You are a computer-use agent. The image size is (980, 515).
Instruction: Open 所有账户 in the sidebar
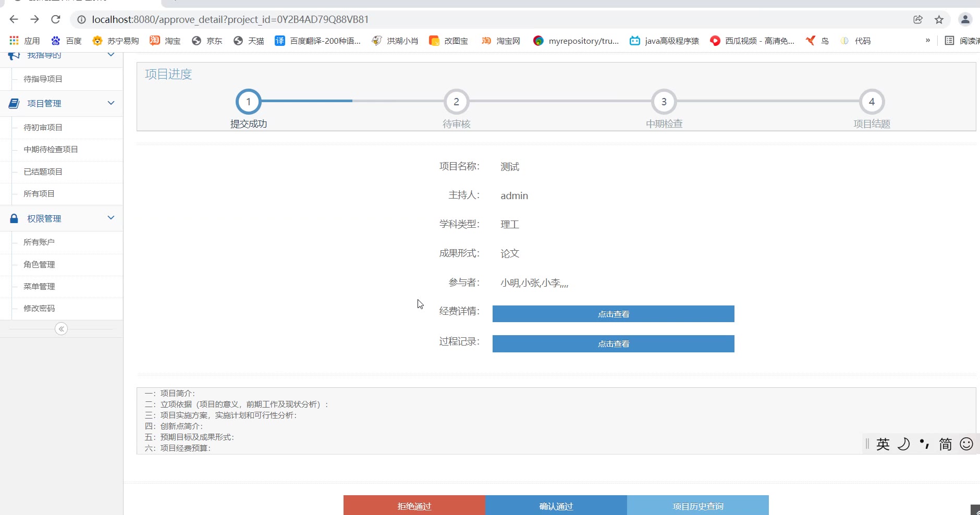point(39,242)
